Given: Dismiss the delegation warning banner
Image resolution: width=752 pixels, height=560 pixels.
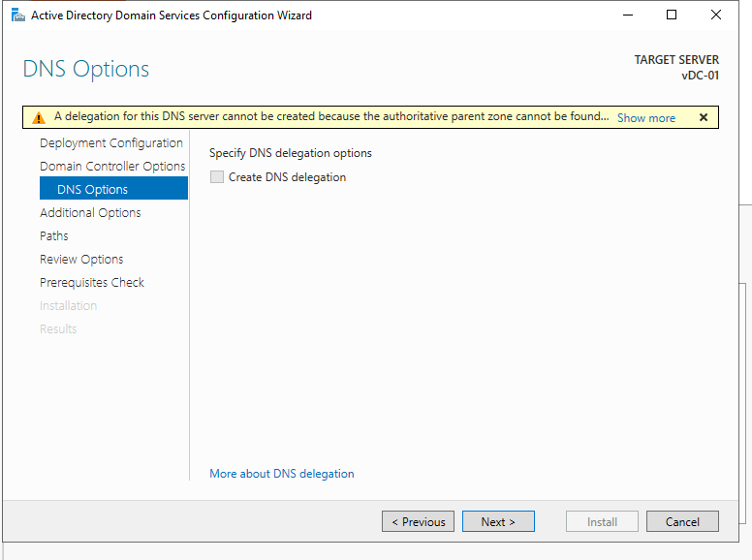Looking at the screenshot, I should (x=704, y=117).
